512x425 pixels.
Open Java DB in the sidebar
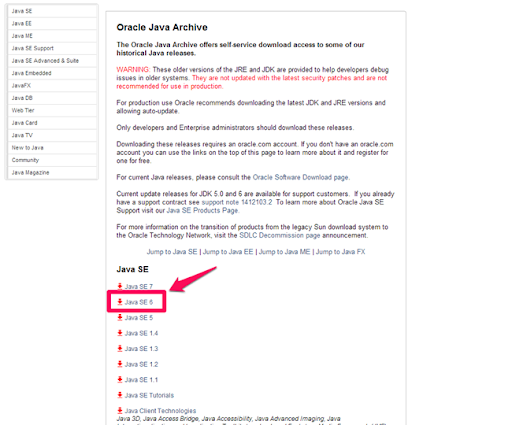click(52, 98)
